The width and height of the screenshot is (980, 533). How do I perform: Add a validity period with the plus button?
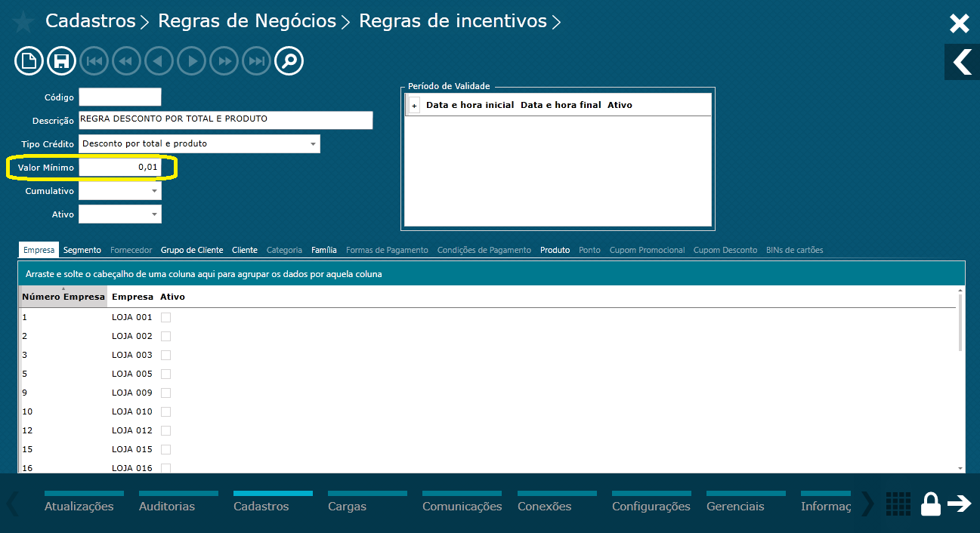click(414, 106)
